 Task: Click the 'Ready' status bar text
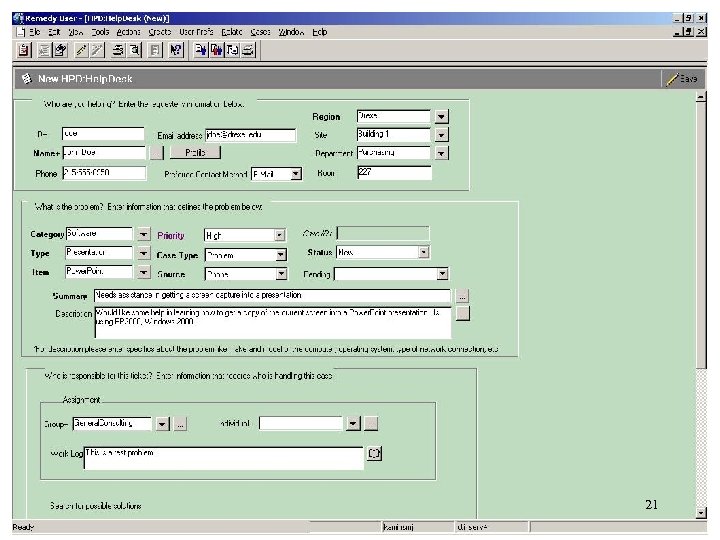tap(23, 527)
